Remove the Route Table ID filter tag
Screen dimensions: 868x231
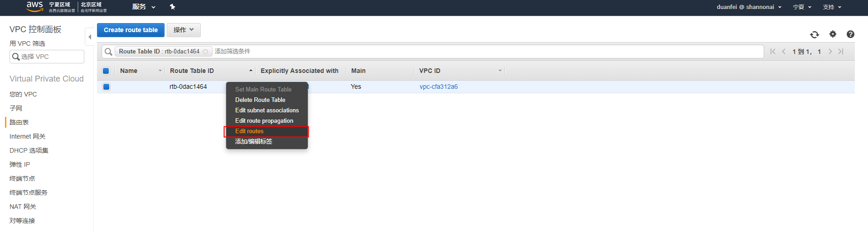(x=205, y=52)
